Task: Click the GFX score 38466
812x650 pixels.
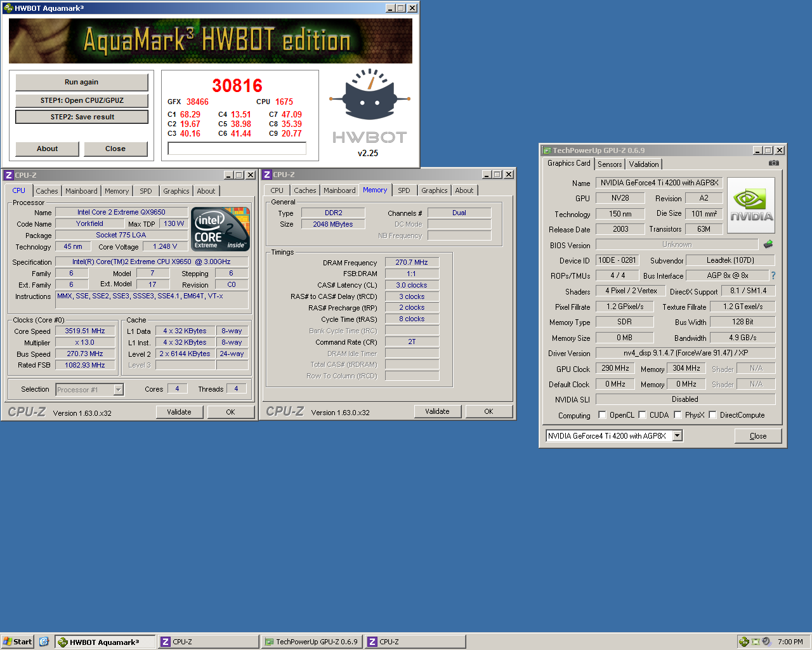Action: 197,102
